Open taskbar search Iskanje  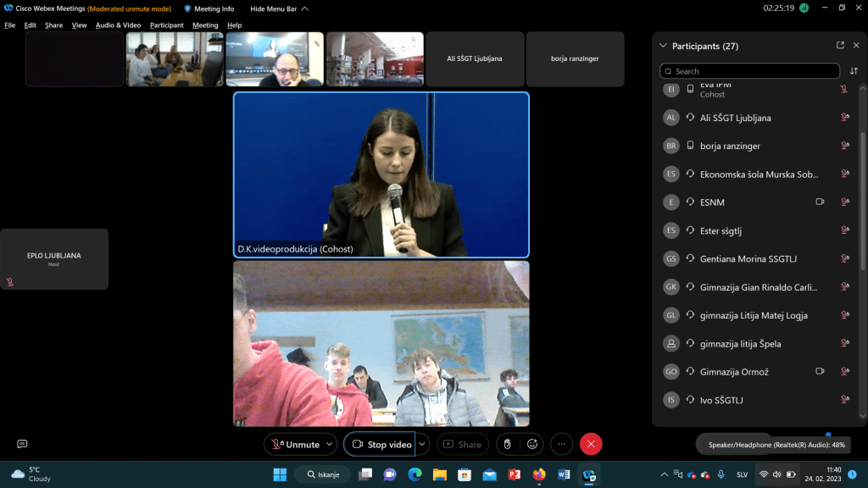click(x=323, y=474)
